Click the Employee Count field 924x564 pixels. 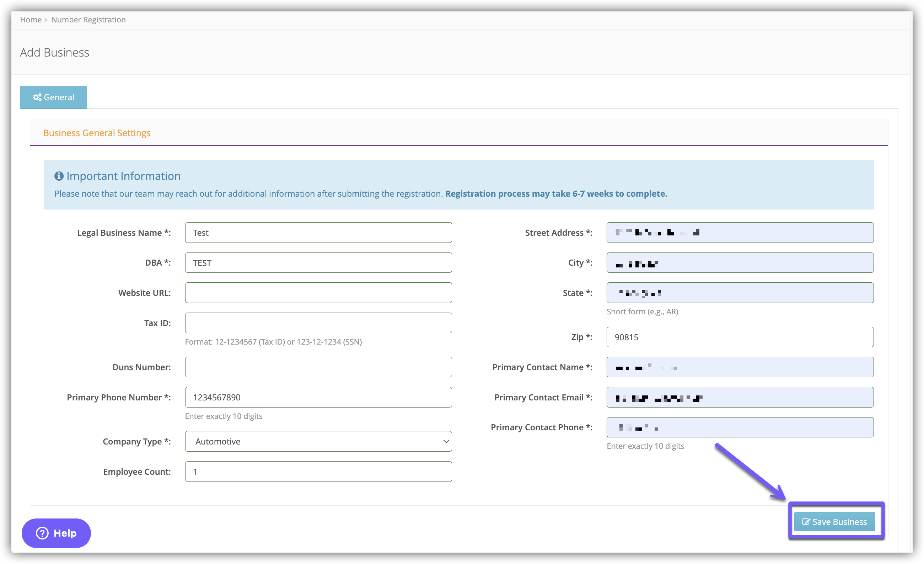point(318,471)
